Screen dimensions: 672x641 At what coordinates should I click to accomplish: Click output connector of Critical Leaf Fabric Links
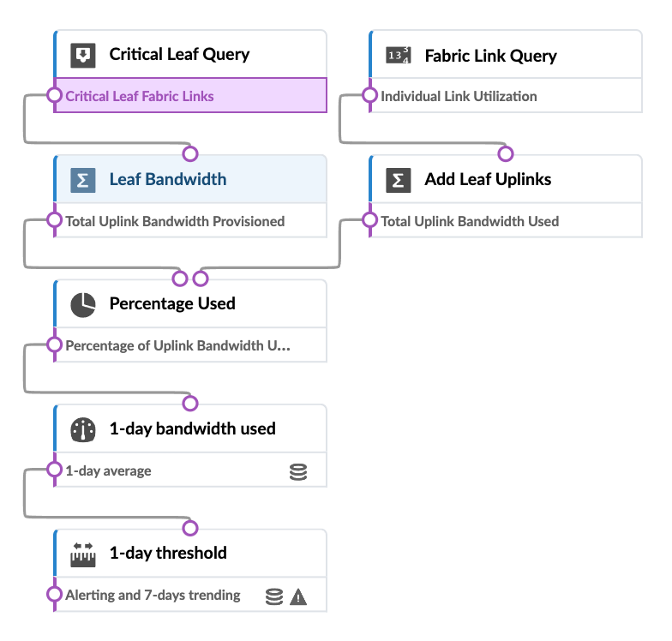point(54,95)
